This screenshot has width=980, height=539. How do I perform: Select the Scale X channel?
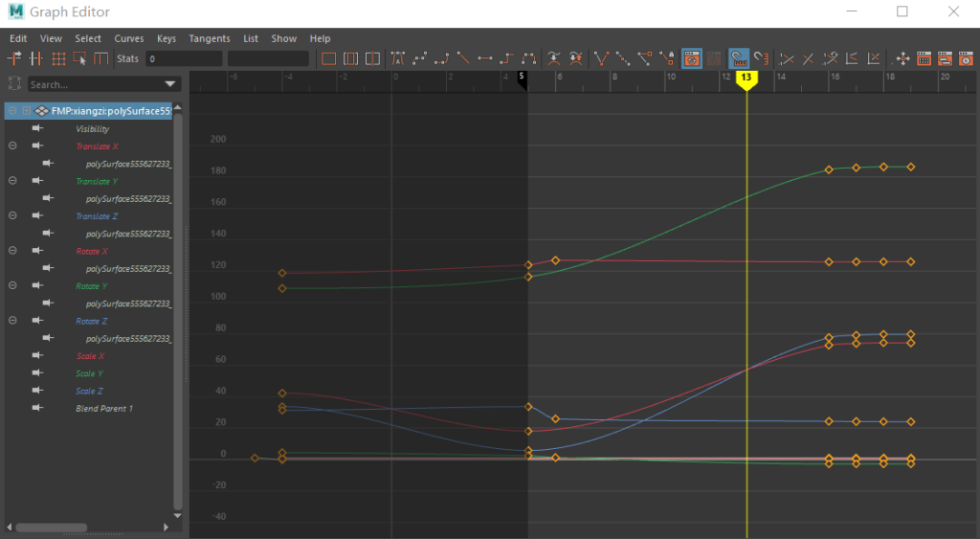[x=91, y=356]
